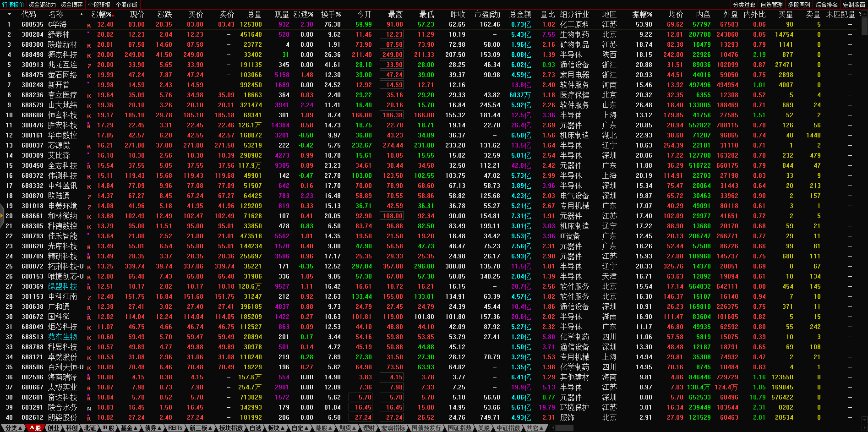Screen dimensions: 868x432
Task: Click the bottom tab bar scroll-left arrow
Action: (553, 428)
